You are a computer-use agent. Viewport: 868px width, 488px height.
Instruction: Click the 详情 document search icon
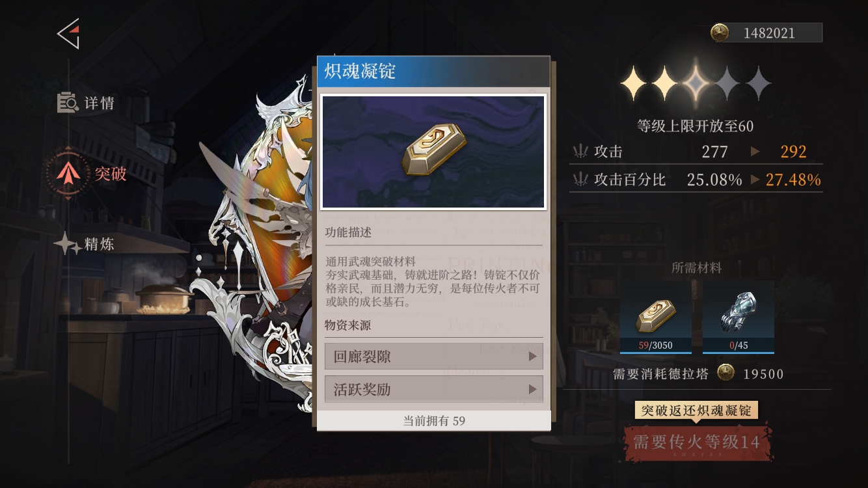tap(68, 103)
